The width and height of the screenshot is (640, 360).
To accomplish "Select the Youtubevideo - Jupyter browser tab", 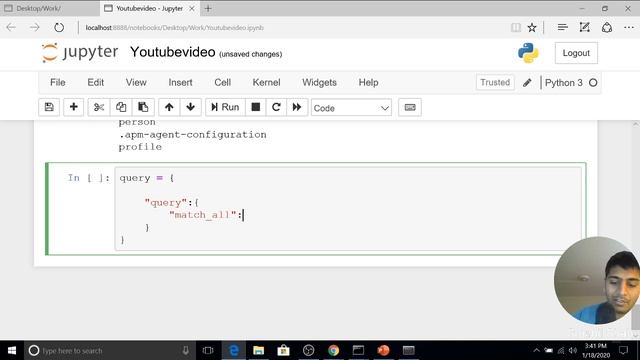I will pos(149,8).
